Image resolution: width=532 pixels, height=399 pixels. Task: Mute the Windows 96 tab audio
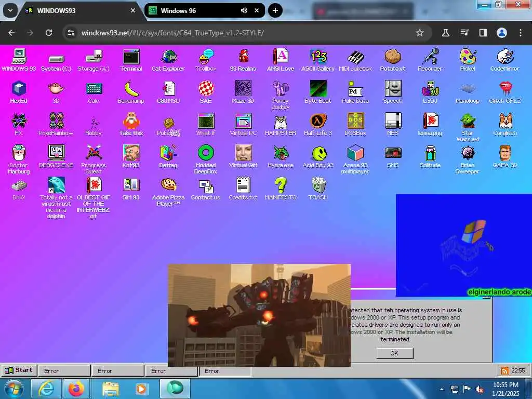244,10
